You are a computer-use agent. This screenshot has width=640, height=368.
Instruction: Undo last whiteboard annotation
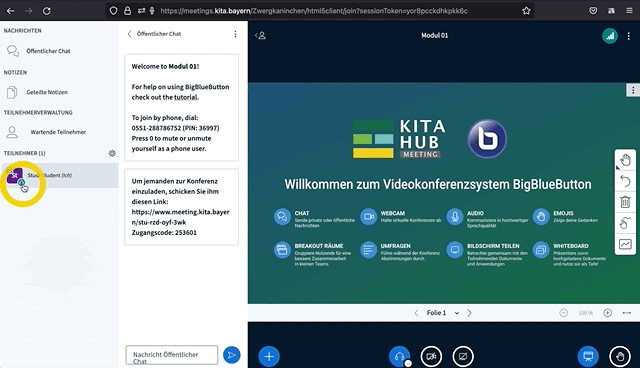625,181
